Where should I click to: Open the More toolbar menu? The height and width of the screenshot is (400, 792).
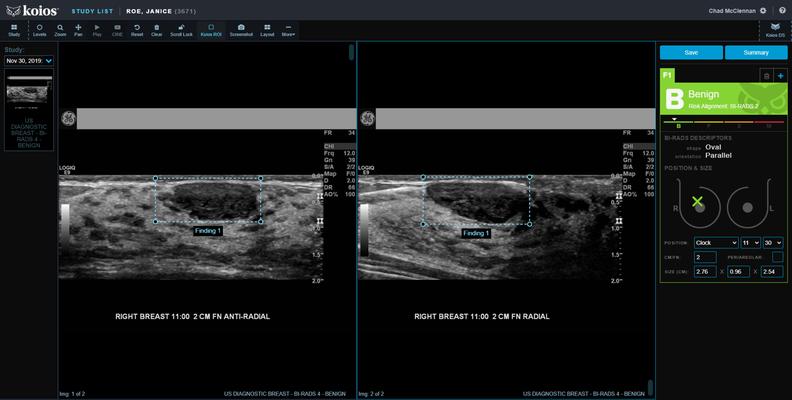pos(288,29)
